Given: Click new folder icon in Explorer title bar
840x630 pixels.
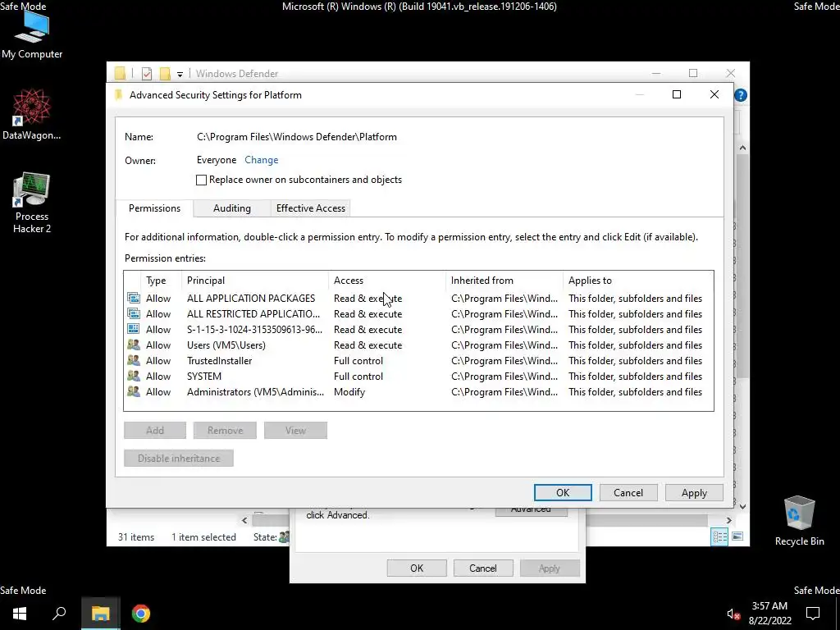Looking at the screenshot, I should (165, 73).
